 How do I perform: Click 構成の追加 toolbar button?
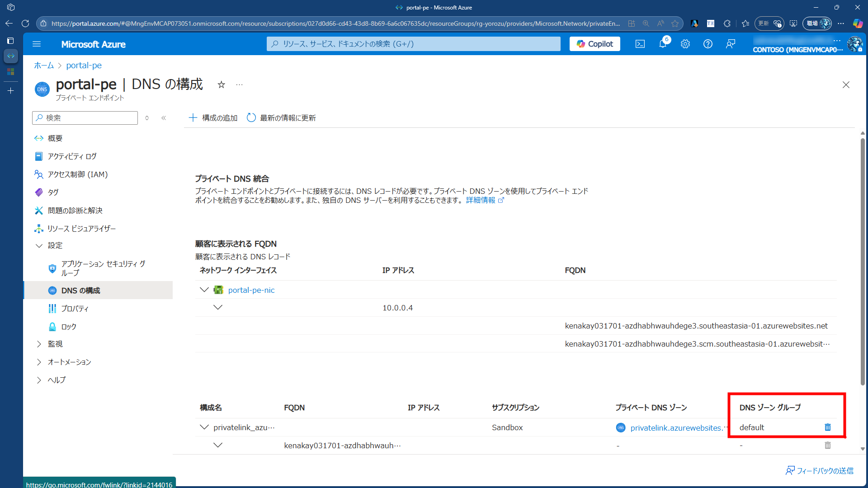tap(213, 118)
